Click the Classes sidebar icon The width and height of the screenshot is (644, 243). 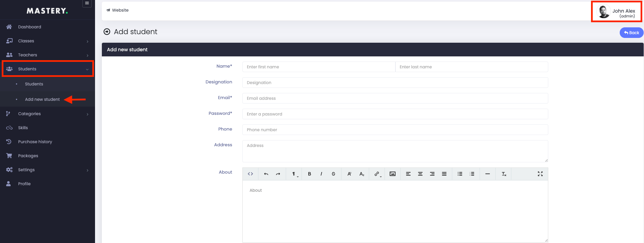point(9,41)
